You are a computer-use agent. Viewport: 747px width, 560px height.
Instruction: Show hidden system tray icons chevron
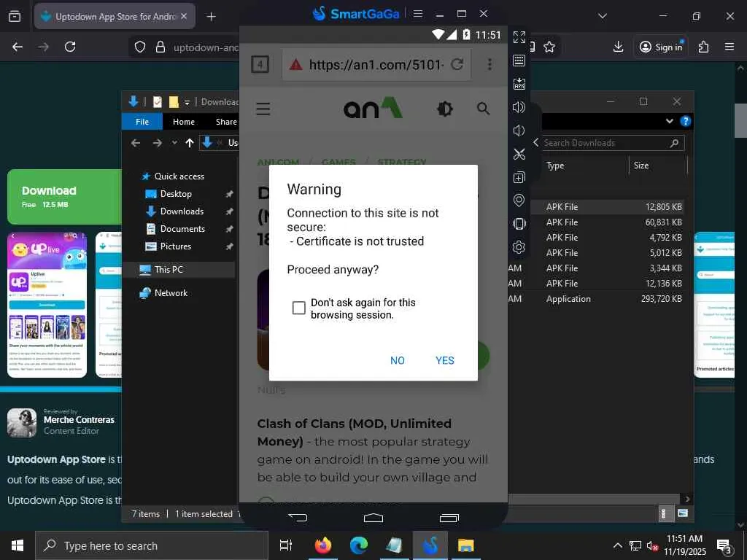[617, 545]
